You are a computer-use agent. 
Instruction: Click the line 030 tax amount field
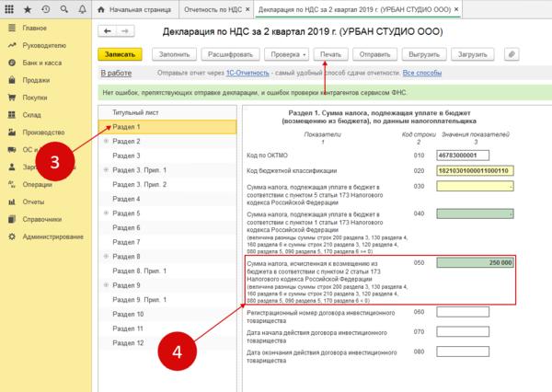pos(475,186)
